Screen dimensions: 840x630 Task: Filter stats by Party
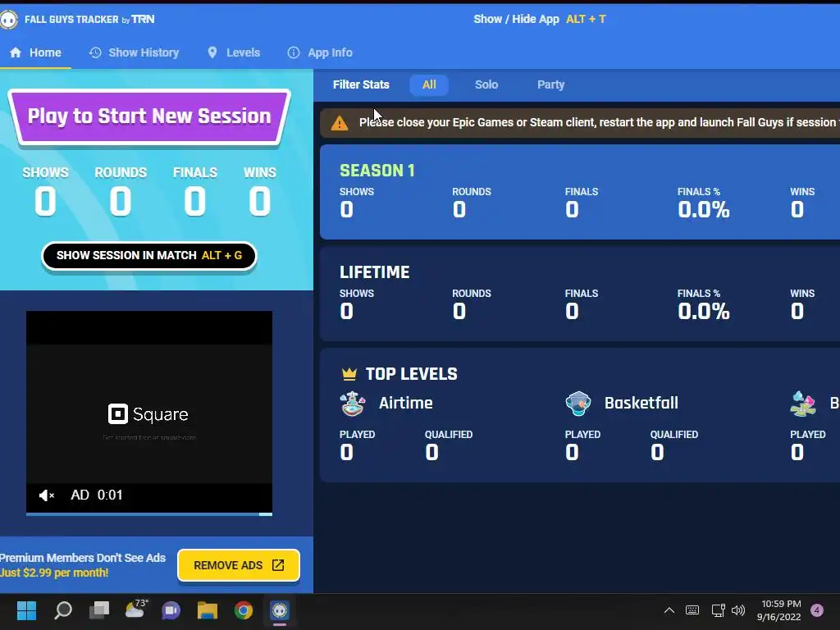tap(550, 84)
